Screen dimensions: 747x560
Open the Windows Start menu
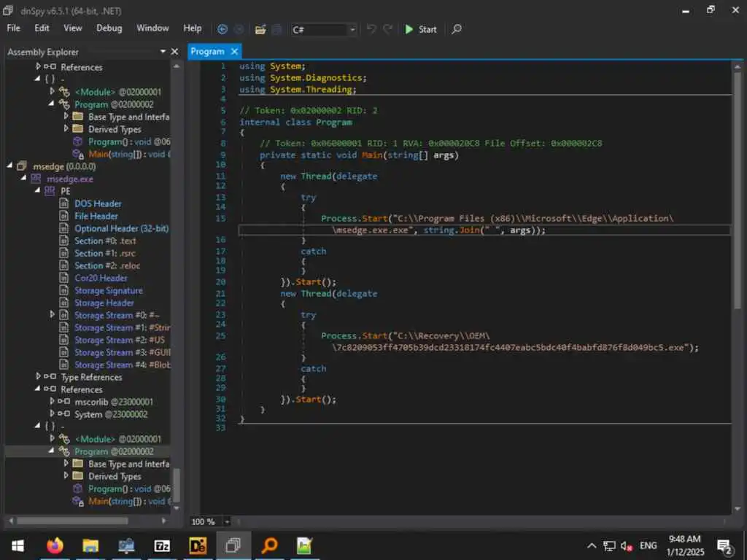tap(18, 545)
